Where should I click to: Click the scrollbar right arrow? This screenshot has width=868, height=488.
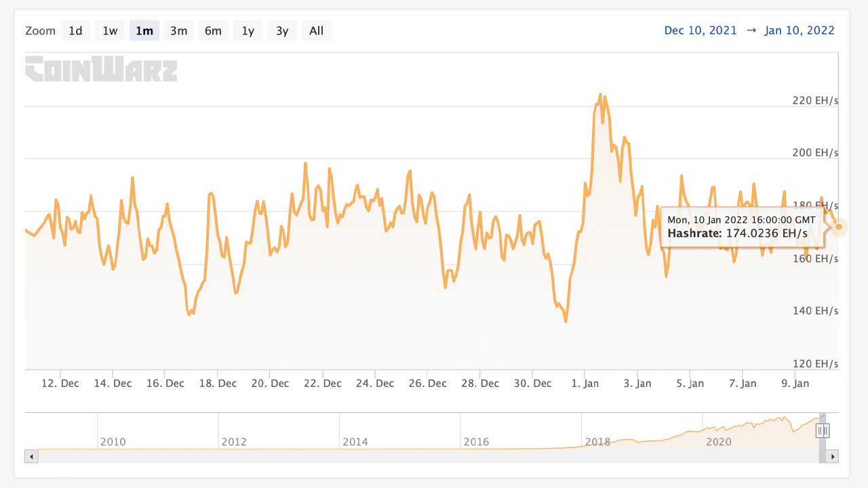[x=833, y=456]
